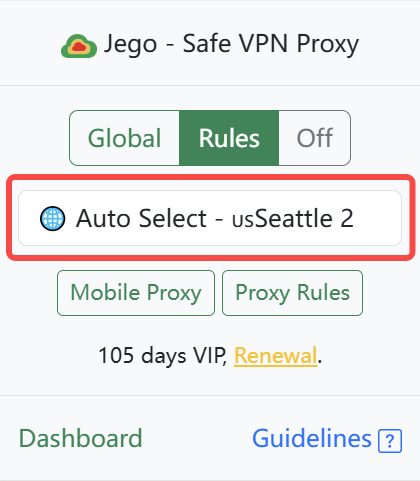Follow the Renewal link
The height and width of the screenshot is (481, 420).
point(275,355)
